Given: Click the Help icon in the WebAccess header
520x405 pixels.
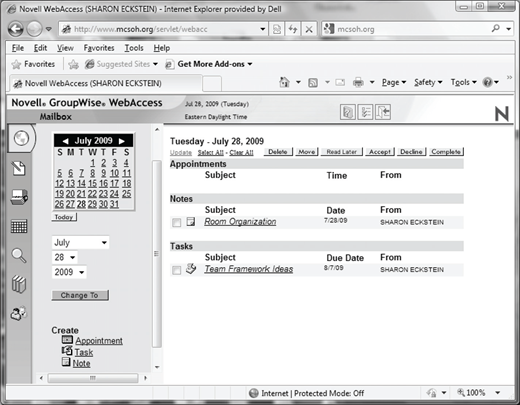Looking at the screenshot, I should 348,112.
